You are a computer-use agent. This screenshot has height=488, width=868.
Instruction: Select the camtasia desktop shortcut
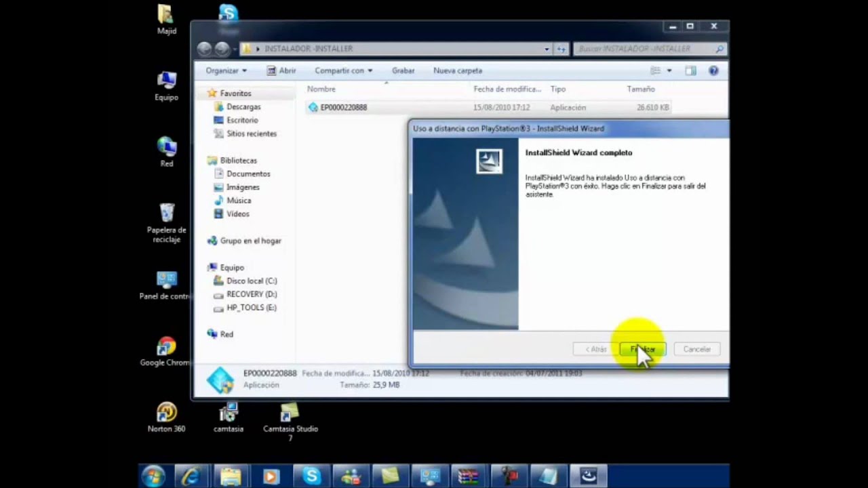[229, 418]
